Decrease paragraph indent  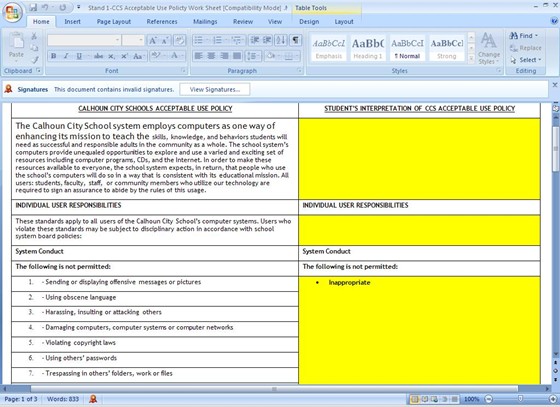pyautogui.click(x=255, y=40)
